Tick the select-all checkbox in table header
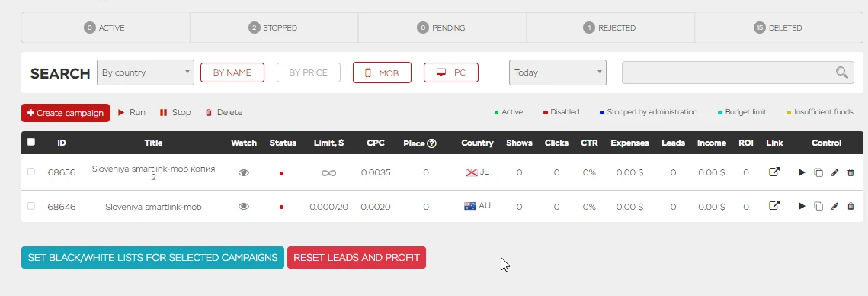 (31, 142)
